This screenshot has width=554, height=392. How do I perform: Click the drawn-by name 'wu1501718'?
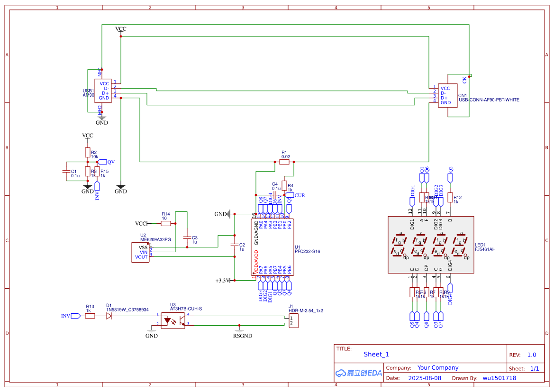point(500,378)
